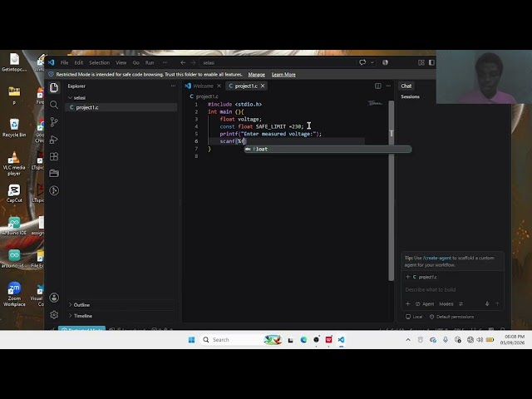Expand the chat icon dropdown arrow

point(372,62)
